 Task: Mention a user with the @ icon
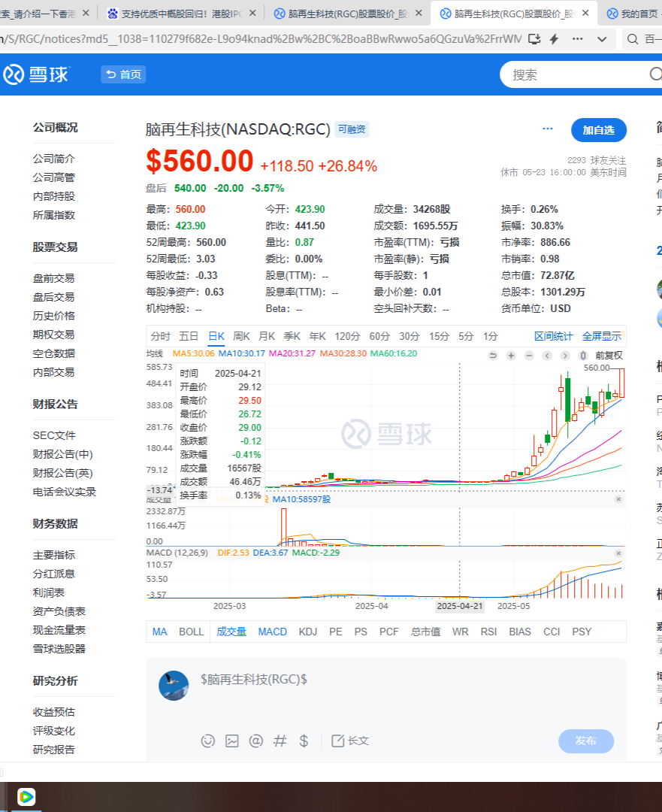(255, 741)
